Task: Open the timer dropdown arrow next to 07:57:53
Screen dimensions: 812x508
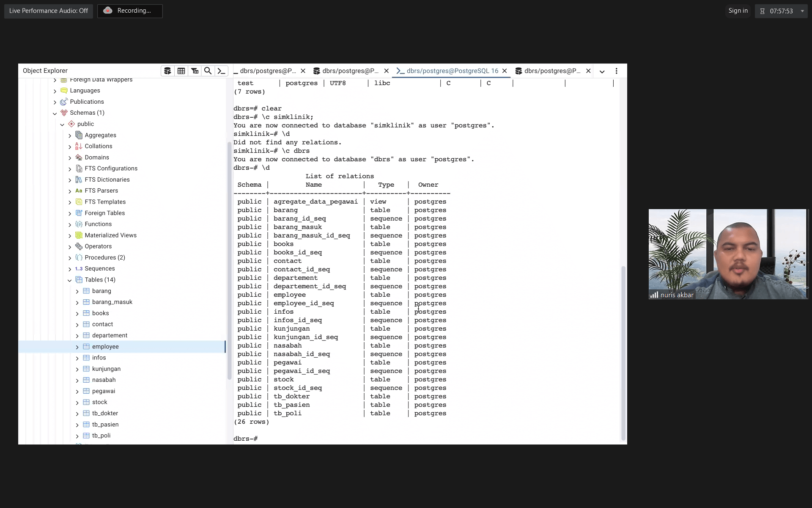Action: coord(802,11)
